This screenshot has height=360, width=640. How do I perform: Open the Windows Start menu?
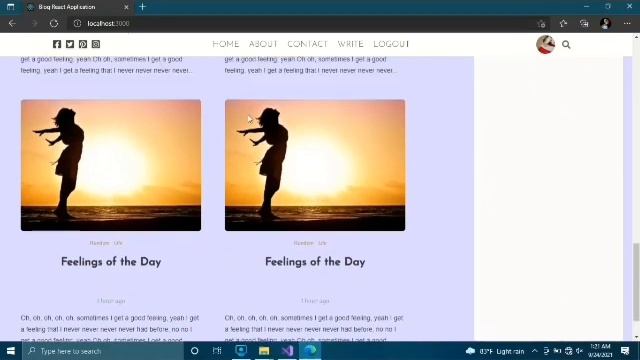point(11,351)
